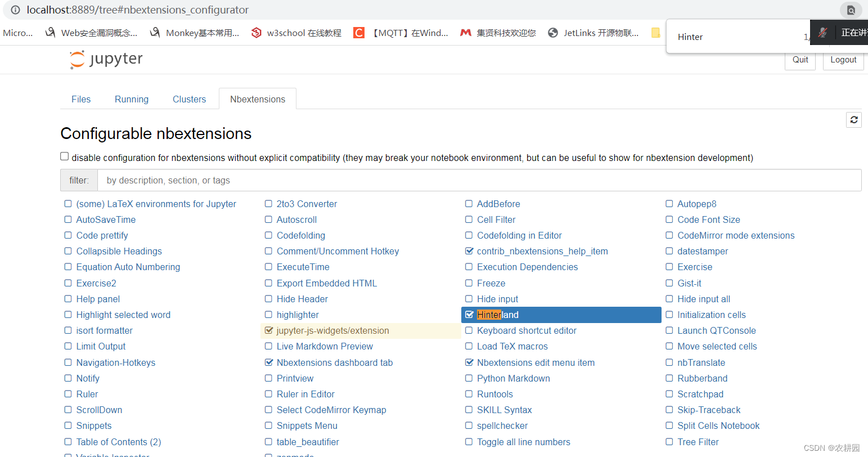Switch to the Clusters tab
Viewport: 868px width, 457px height.
[x=189, y=99]
